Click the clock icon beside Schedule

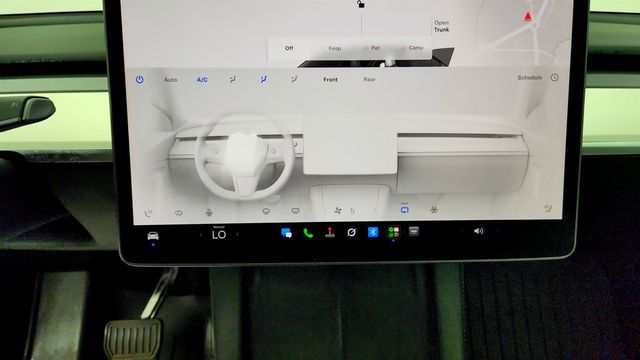click(555, 77)
